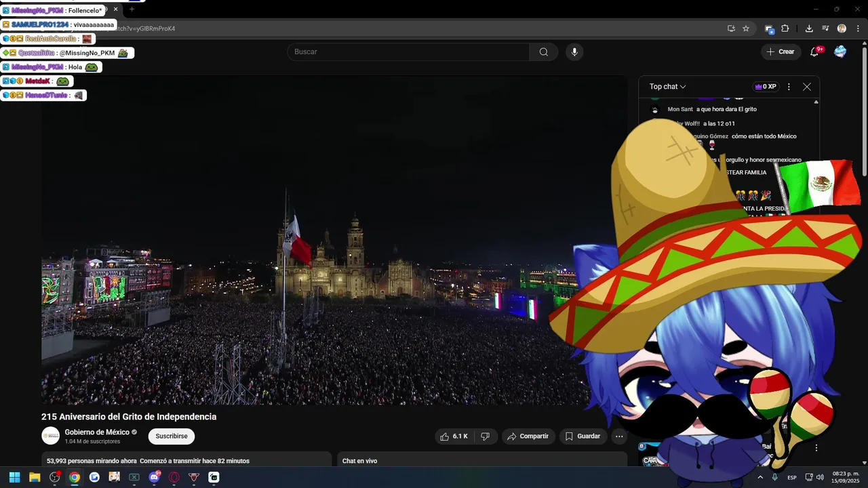Click the live video player
Screen dimensions: 868x488
334,241
